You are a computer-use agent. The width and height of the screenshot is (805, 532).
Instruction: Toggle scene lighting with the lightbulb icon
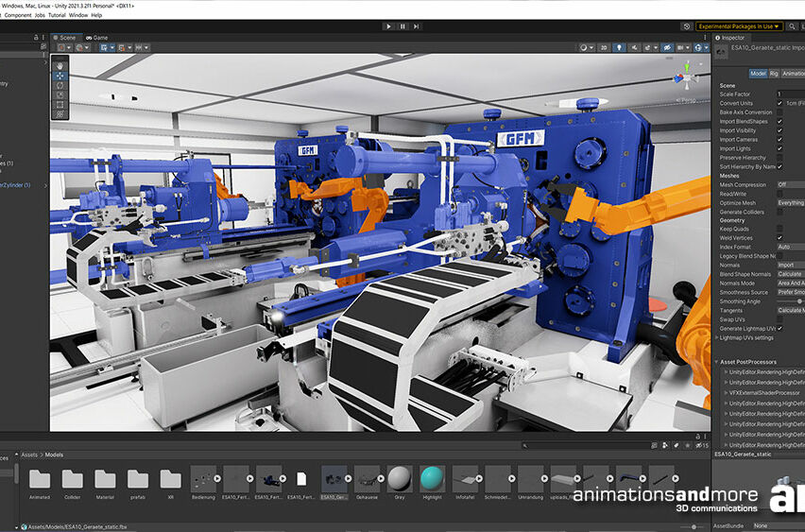[x=619, y=47]
